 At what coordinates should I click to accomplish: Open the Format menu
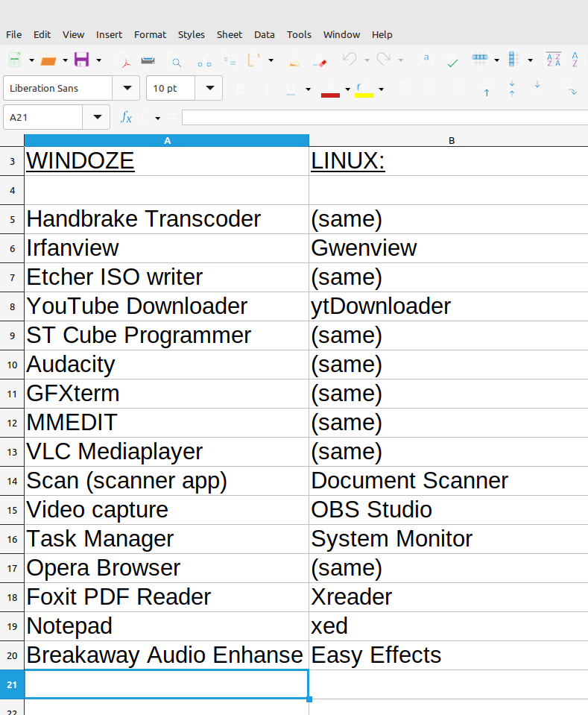click(150, 34)
